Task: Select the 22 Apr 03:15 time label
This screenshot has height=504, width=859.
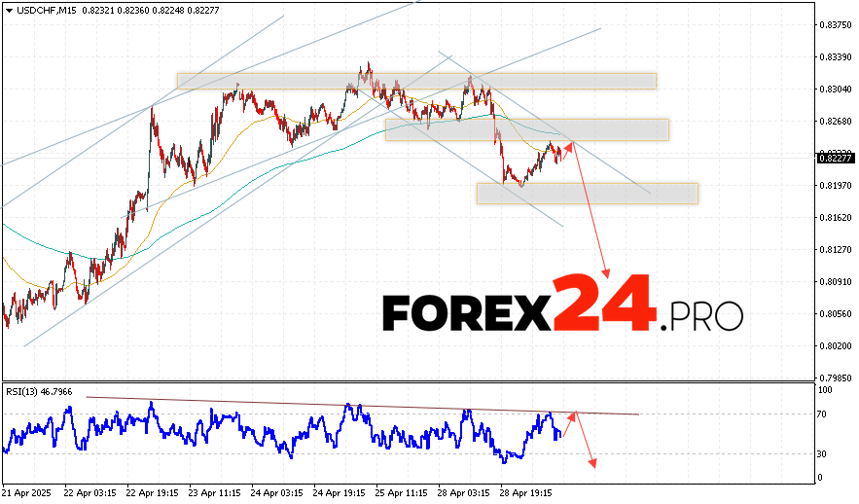Action: [x=89, y=493]
